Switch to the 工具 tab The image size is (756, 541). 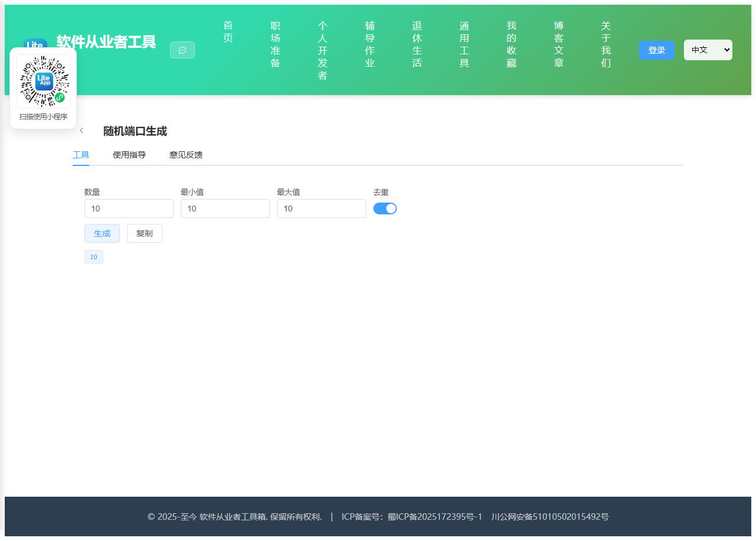pyautogui.click(x=81, y=155)
